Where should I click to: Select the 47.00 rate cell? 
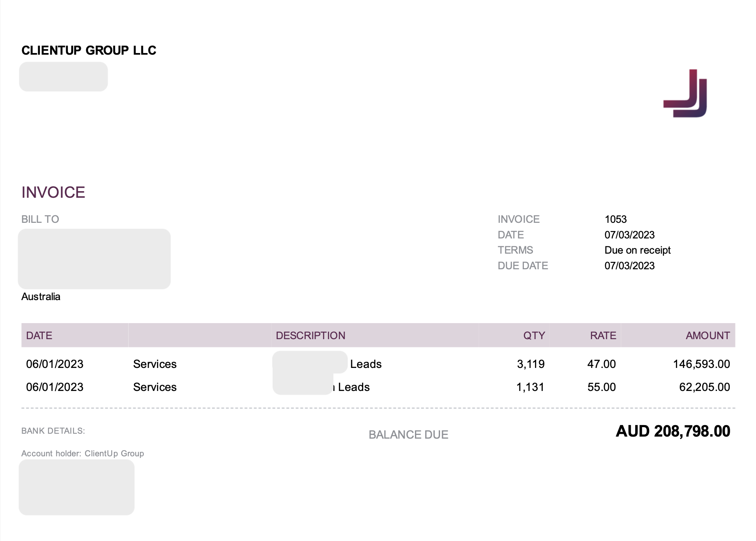601,364
